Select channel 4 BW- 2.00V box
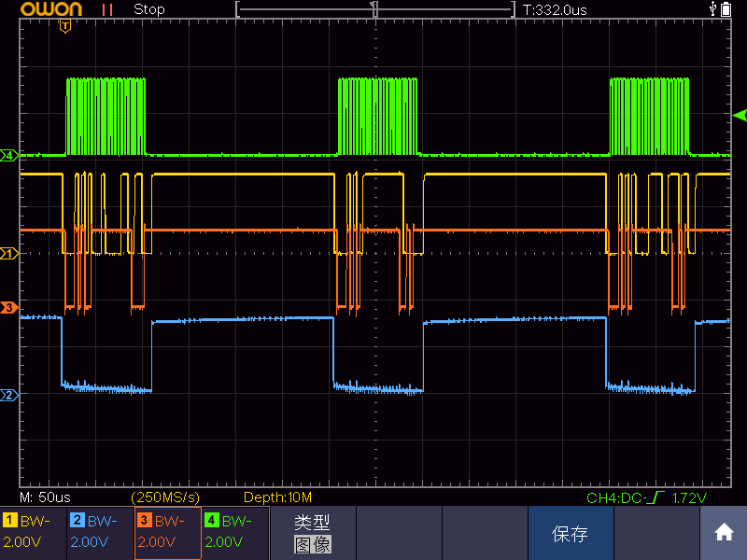 click(235, 533)
